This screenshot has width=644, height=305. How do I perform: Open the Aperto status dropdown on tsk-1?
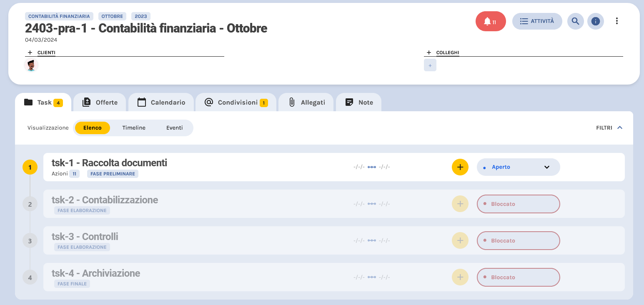tap(518, 167)
